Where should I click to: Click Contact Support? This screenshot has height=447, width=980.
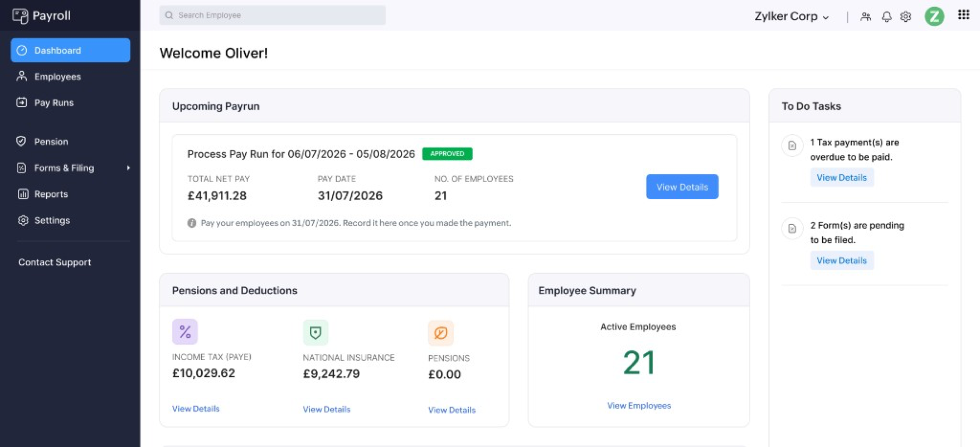coord(55,262)
